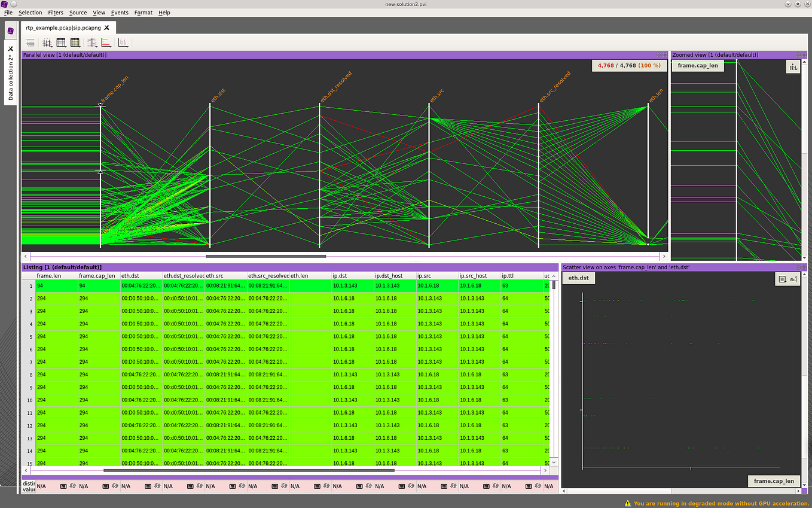Click the ip.dst_host column header

395,276
